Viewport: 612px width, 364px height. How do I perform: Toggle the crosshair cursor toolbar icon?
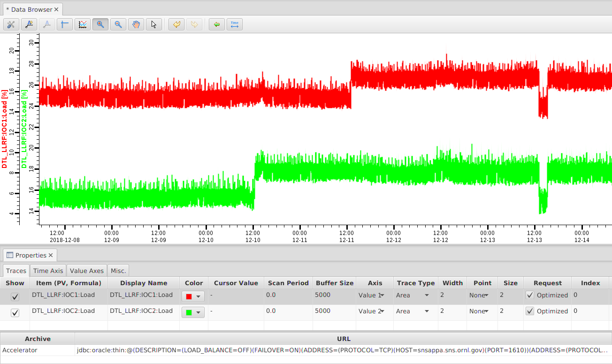pos(64,24)
